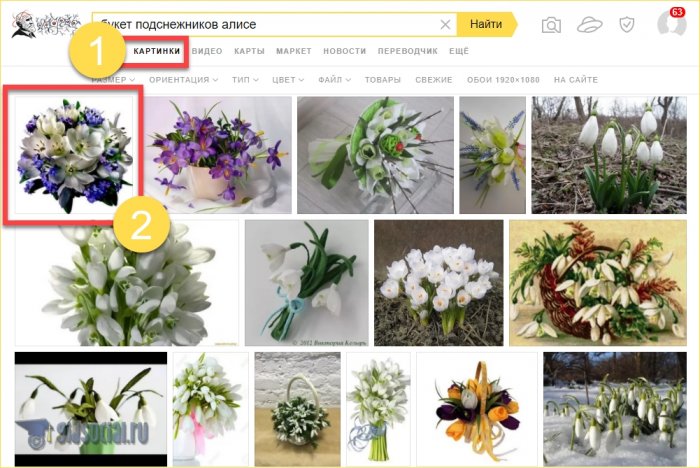Open the Карты tab

(x=249, y=50)
